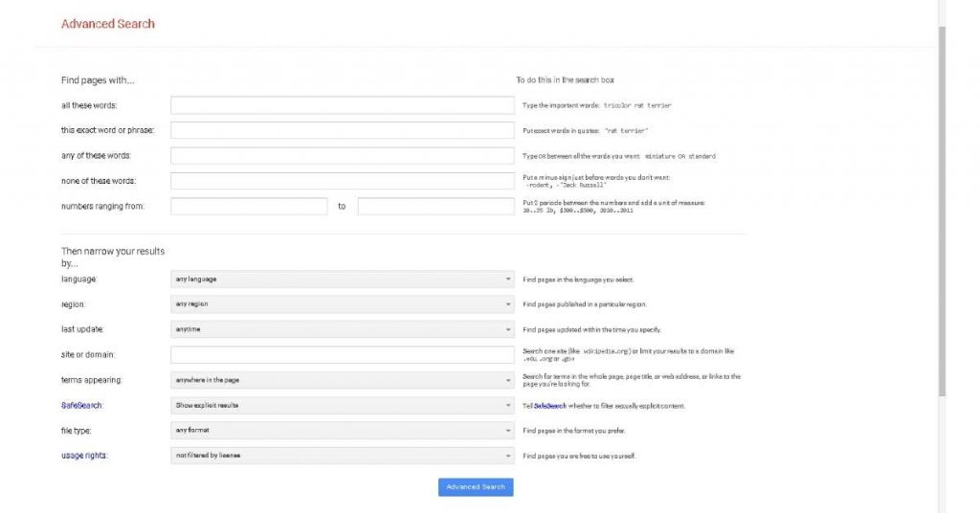Open the last update 'anytime' dropdown

[x=342, y=329]
